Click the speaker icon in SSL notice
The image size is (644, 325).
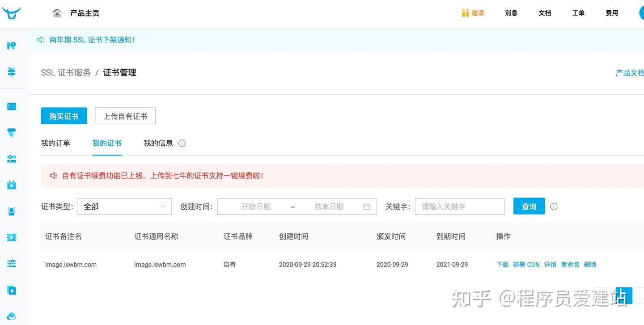point(41,40)
